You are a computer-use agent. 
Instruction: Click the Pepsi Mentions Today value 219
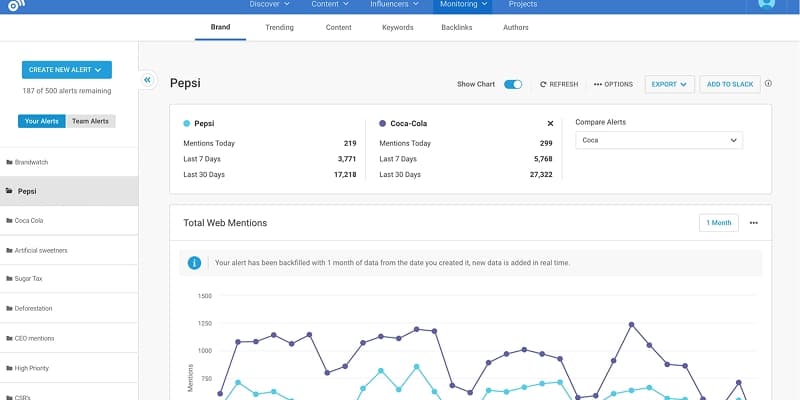pyautogui.click(x=350, y=143)
